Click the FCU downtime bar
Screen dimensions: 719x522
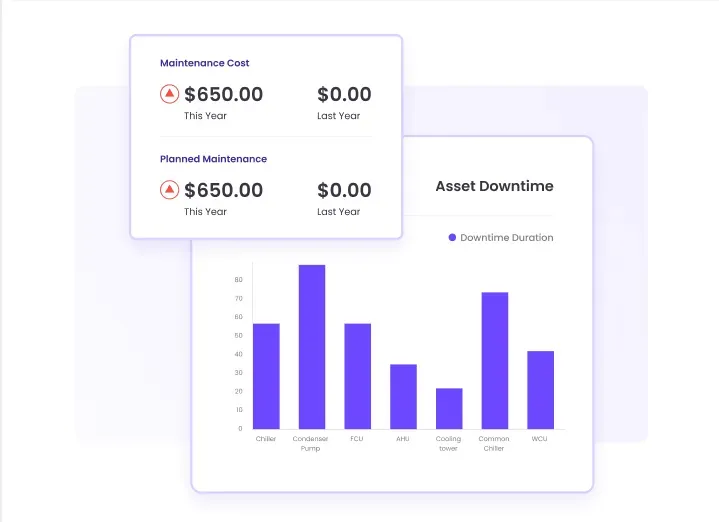point(358,376)
